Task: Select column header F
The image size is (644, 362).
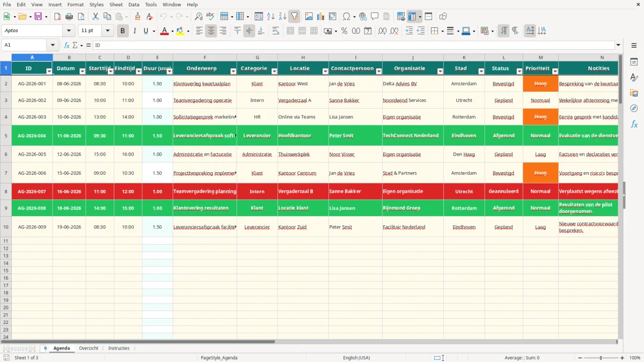Action: point(204,57)
